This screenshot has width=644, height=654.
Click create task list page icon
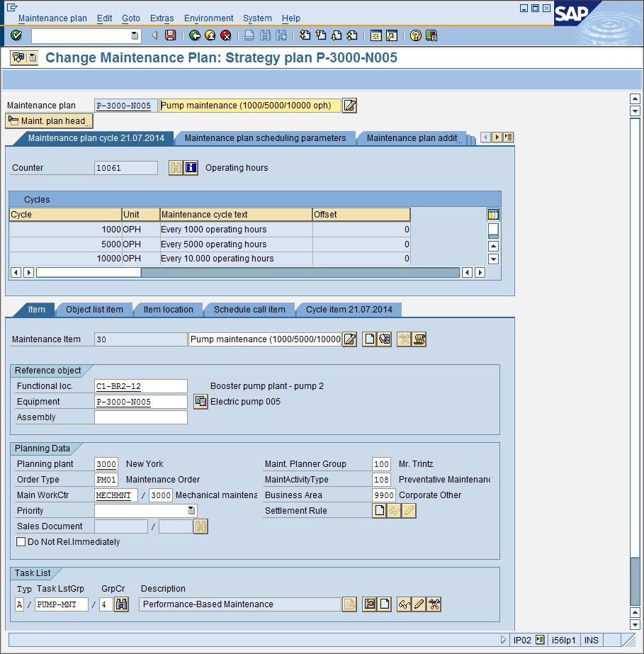[385, 604]
